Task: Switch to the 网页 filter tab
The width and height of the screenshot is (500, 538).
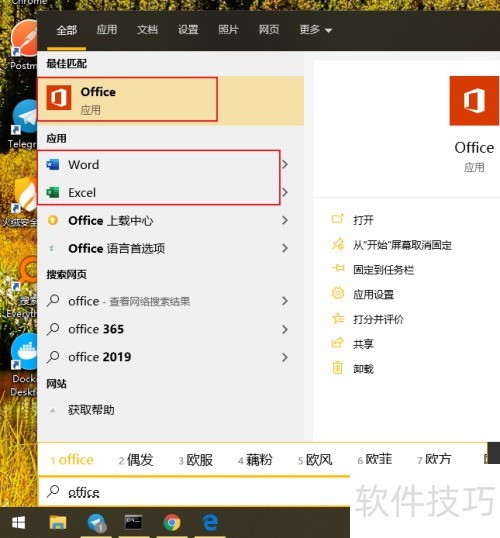Action: pos(269,30)
